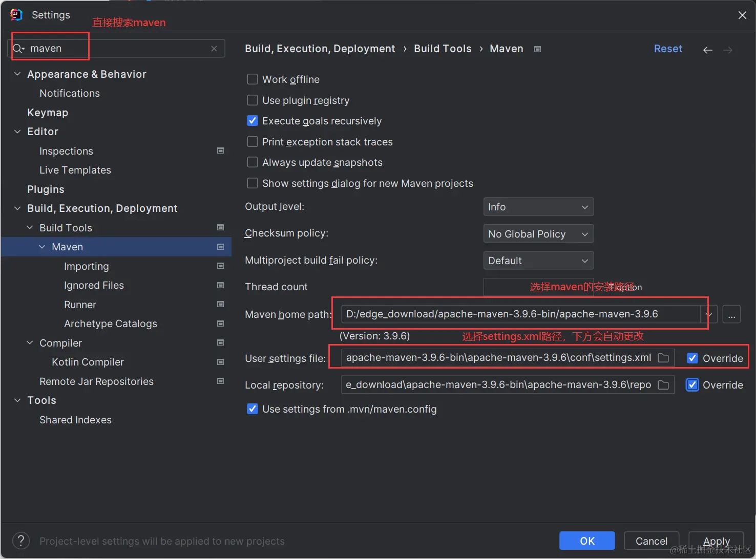Image resolution: width=756 pixels, height=559 pixels.
Task: Go back with the left arrow
Action: click(708, 50)
